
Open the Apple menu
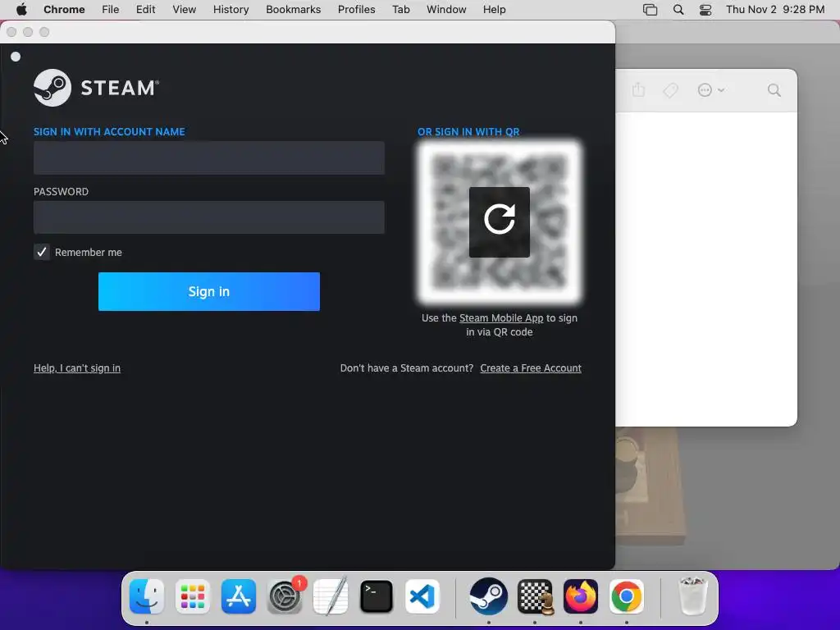21,10
